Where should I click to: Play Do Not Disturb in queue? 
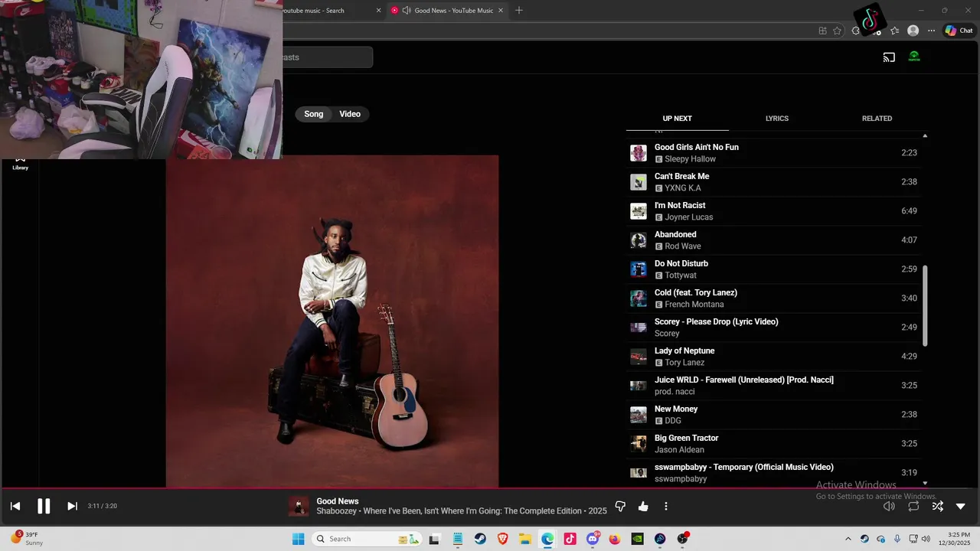773,269
